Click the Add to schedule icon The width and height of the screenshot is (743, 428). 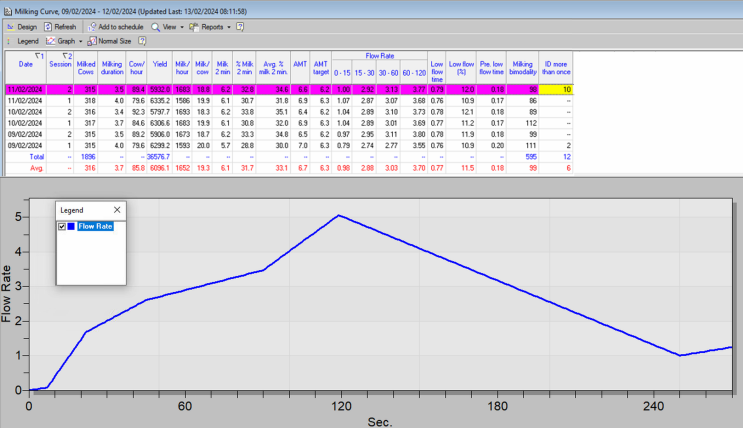[91, 27]
